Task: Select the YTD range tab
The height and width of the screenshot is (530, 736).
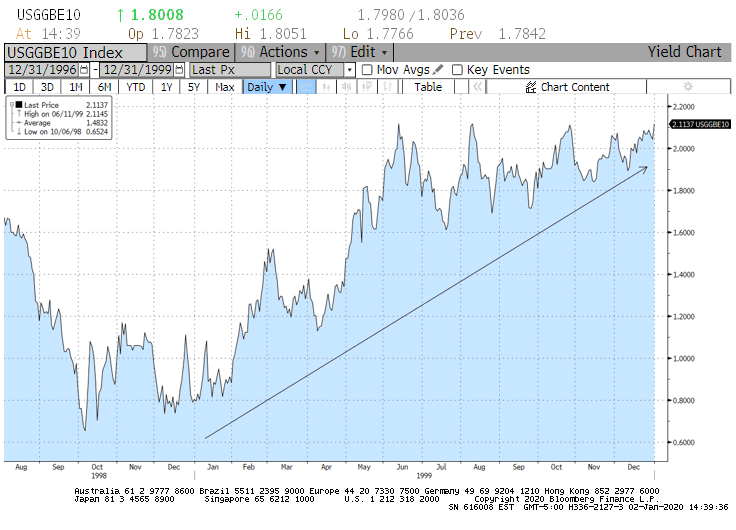Action: [135, 87]
